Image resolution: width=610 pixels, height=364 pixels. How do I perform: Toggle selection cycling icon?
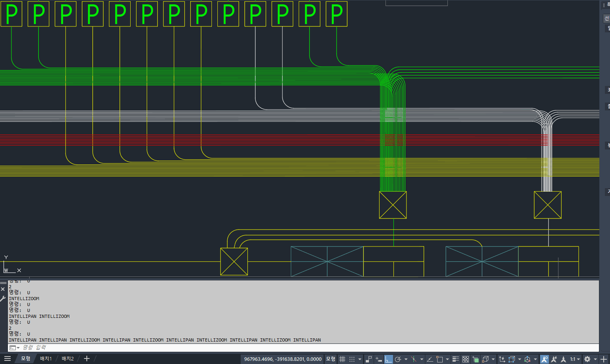click(475, 359)
